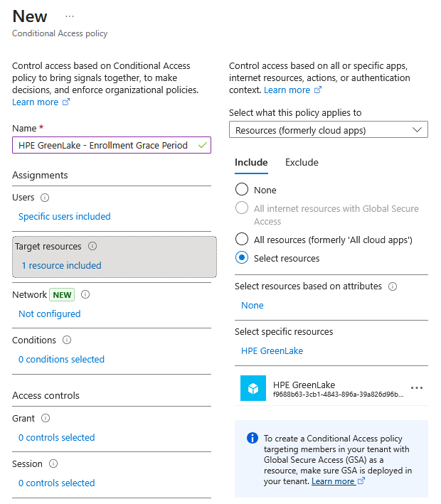Switch to the Include tab
441x504 pixels.
tap(251, 163)
